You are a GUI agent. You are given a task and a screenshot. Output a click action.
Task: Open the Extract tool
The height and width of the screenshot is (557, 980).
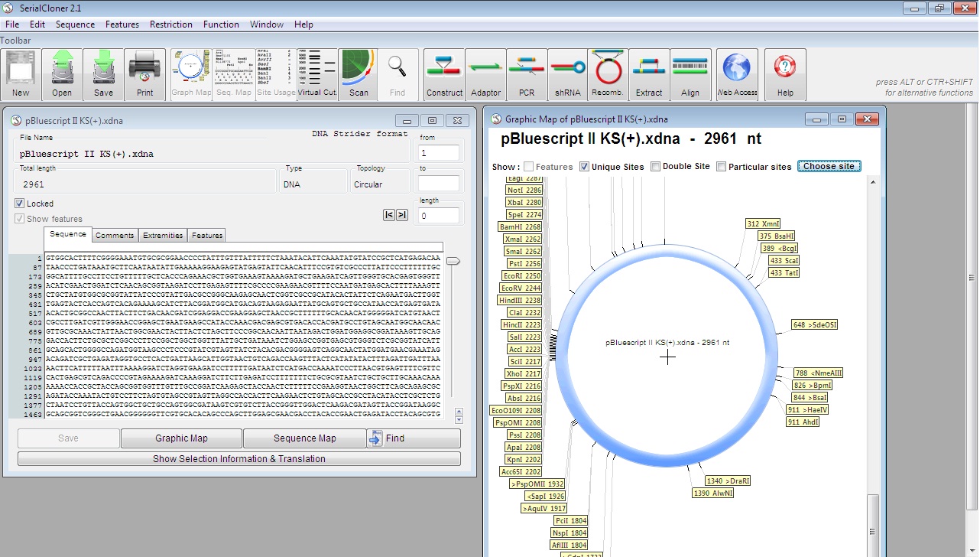(x=649, y=74)
